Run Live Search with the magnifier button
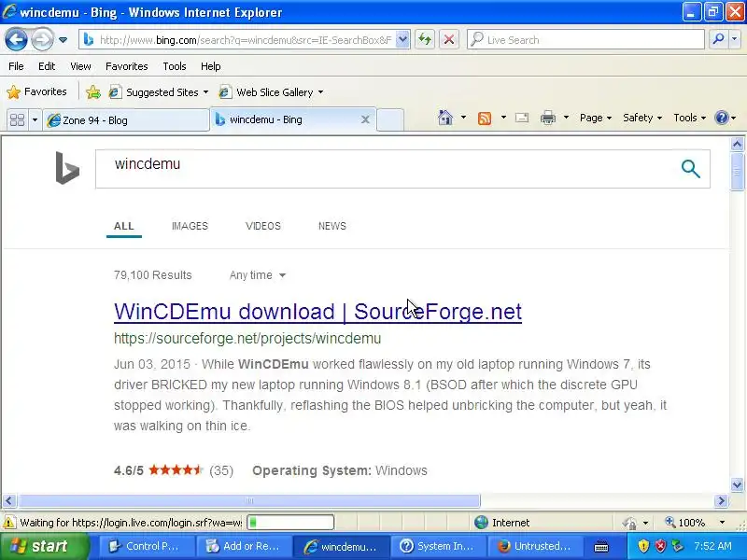This screenshot has height=560, width=747. point(718,39)
